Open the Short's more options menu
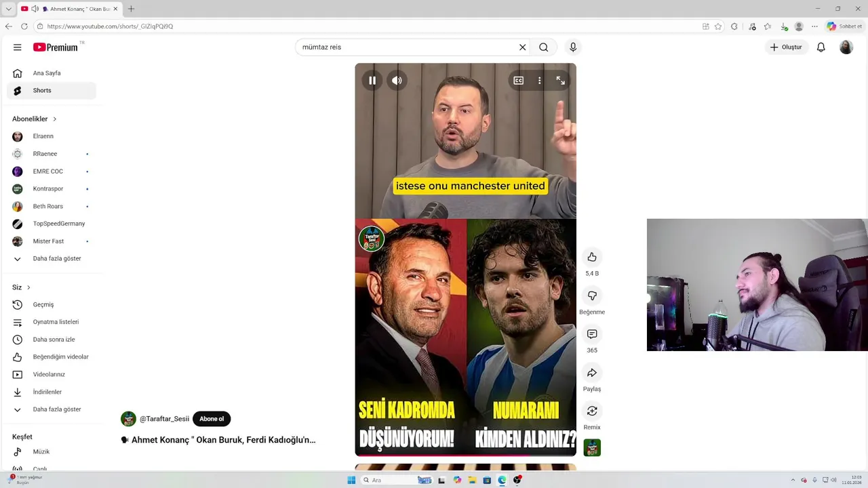Screen dimensions: 868x488 pyautogui.click(x=540, y=81)
